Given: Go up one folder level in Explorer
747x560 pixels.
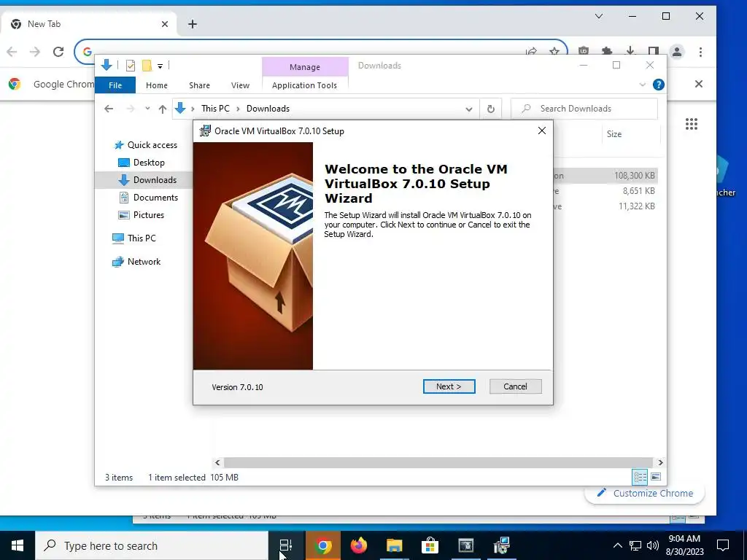Looking at the screenshot, I should point(163,109).
